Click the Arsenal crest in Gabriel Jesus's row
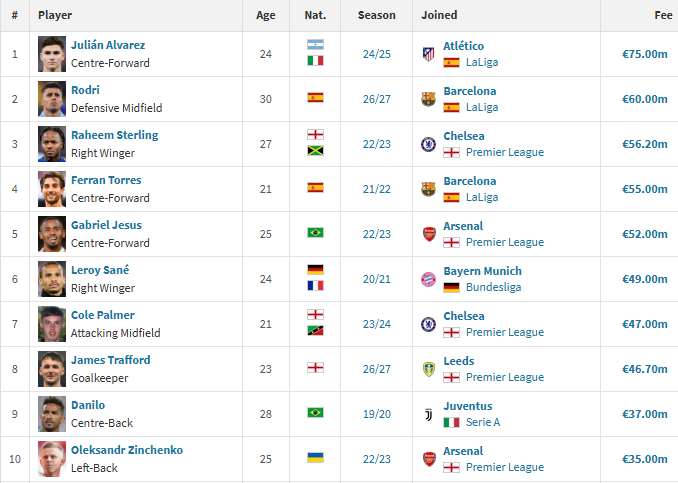The height and width of the screenshot is (483, 678). (x=429, y=234)
